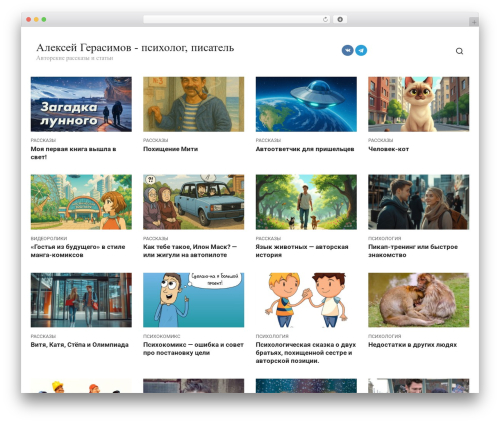This screenshot has height=423, width=500.
Task: Open Пикап-тренинг или быстрое знакомство article
Action: [x=413, y=251]
